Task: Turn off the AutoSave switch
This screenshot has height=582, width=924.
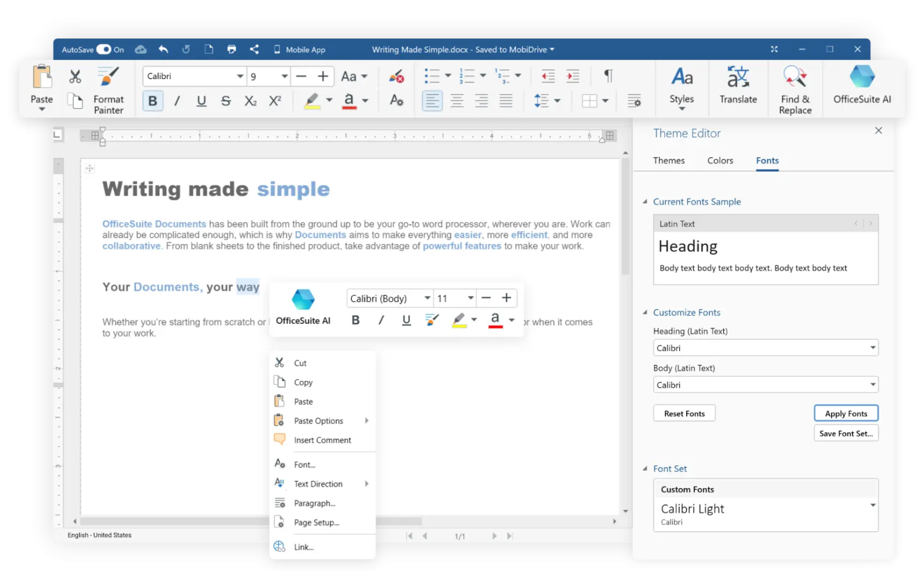Action: click(104, 50)
